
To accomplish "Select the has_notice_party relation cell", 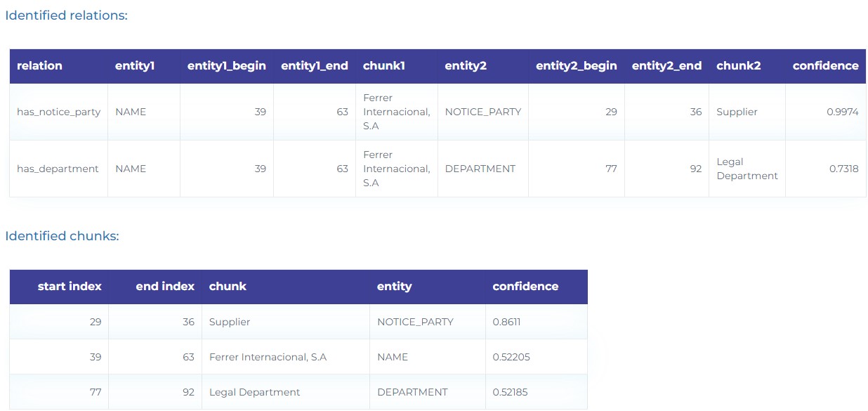I will (x=59, y=112).
